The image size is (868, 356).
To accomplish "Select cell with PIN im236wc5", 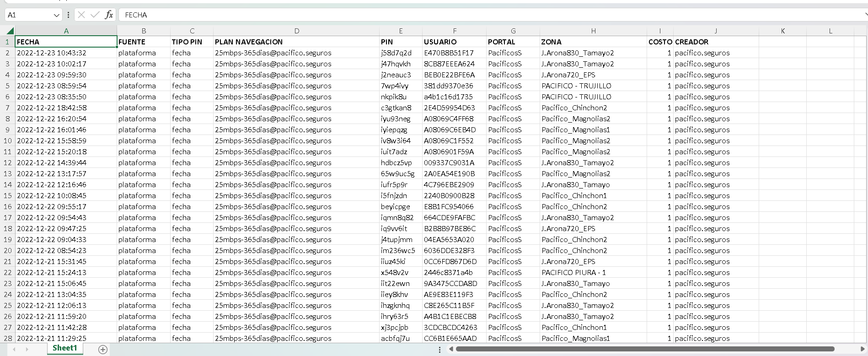I will 401,250.
